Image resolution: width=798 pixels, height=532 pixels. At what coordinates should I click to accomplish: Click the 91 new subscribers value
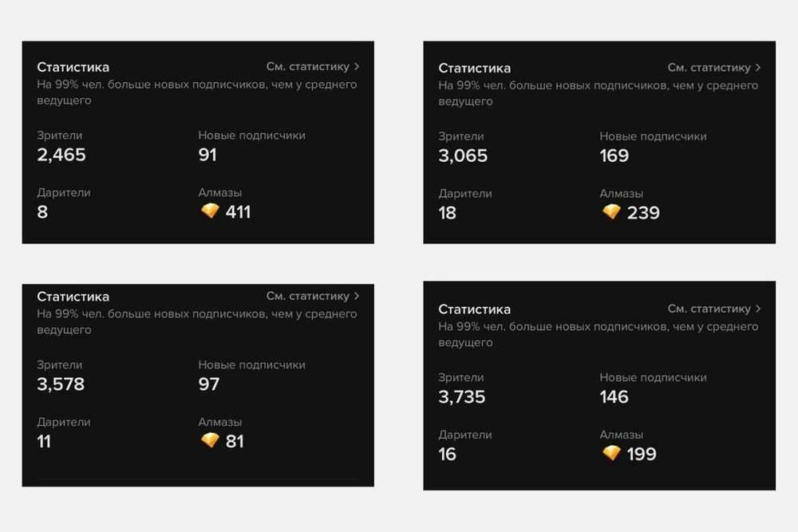(x=207, y=155)
